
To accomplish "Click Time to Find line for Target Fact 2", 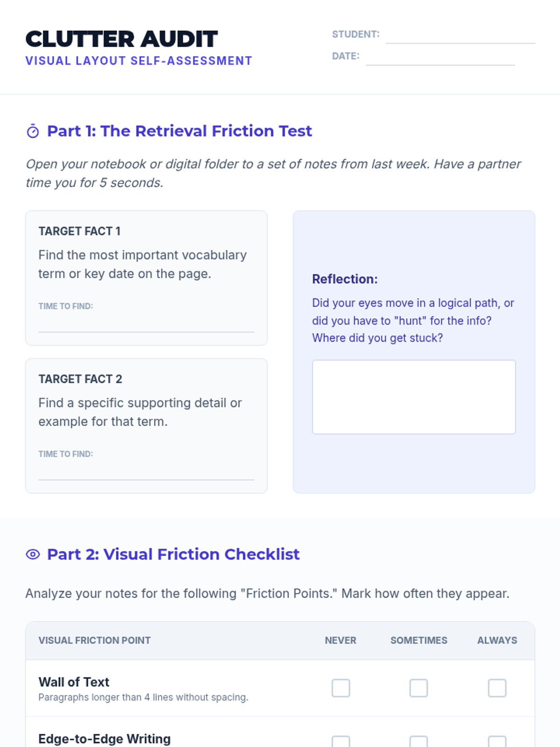I will 146,472.
